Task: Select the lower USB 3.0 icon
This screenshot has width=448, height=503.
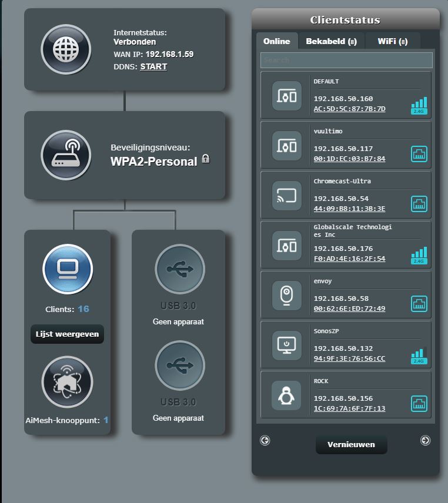Action: click(x=179, y=365)
